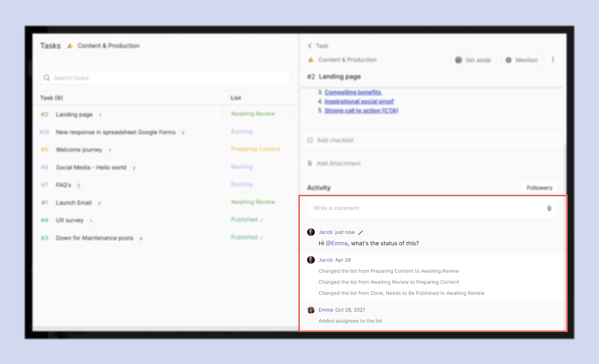
Task: Open the three-dot more options menu
Action: point(553,60)
